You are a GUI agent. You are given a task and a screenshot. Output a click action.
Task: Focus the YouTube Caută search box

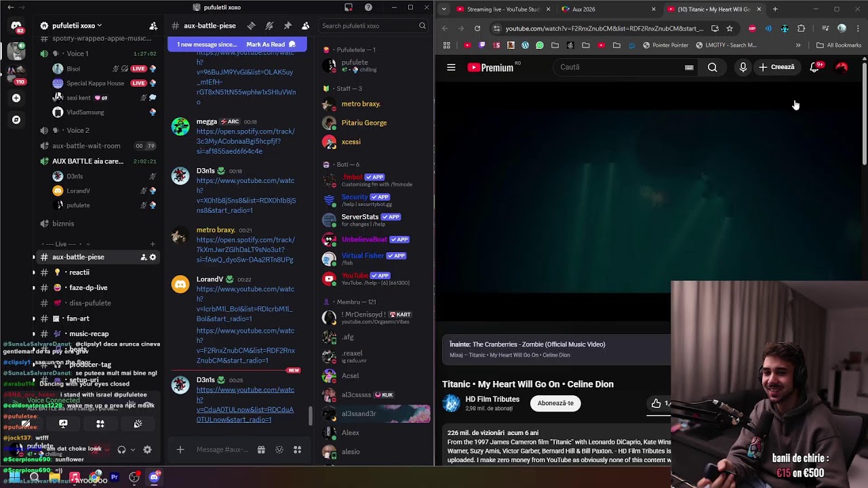tap(627, 67)
